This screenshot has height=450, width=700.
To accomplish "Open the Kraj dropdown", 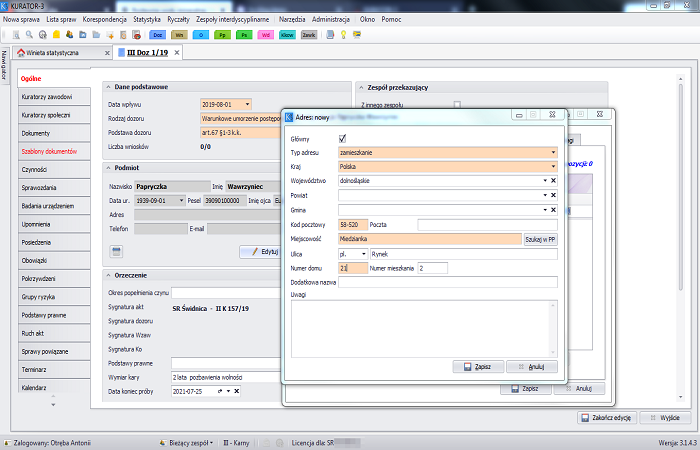I will [553, 167].
